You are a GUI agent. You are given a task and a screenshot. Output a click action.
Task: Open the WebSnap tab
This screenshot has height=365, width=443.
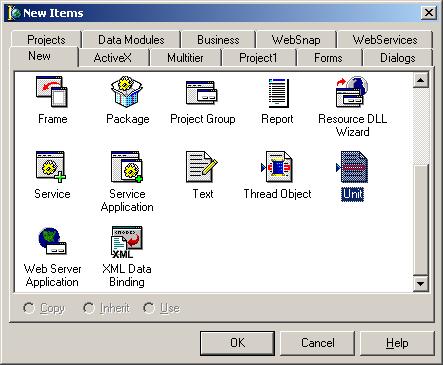(x=296, y=40)
